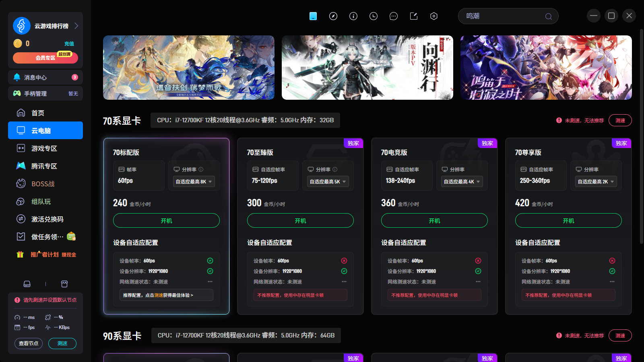Viewport: 644px width, 362px height.
Task: Click red frame rate status icon in 70尊享版
Action: point(612,261)
